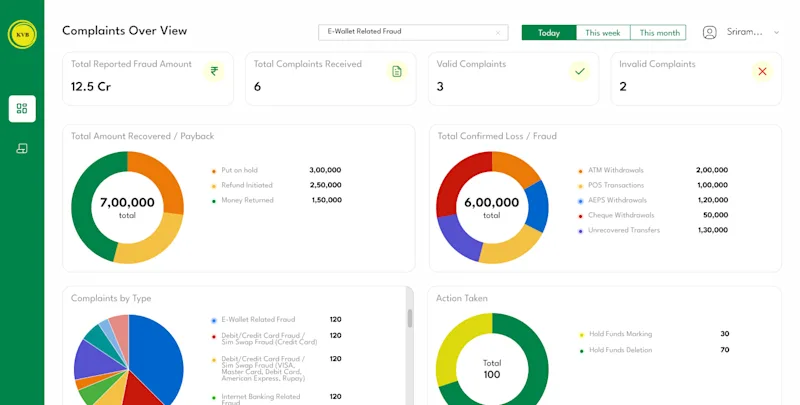Switch to the This week tab
This screenshot has height=405, width=800.
[x=603, y=33]
